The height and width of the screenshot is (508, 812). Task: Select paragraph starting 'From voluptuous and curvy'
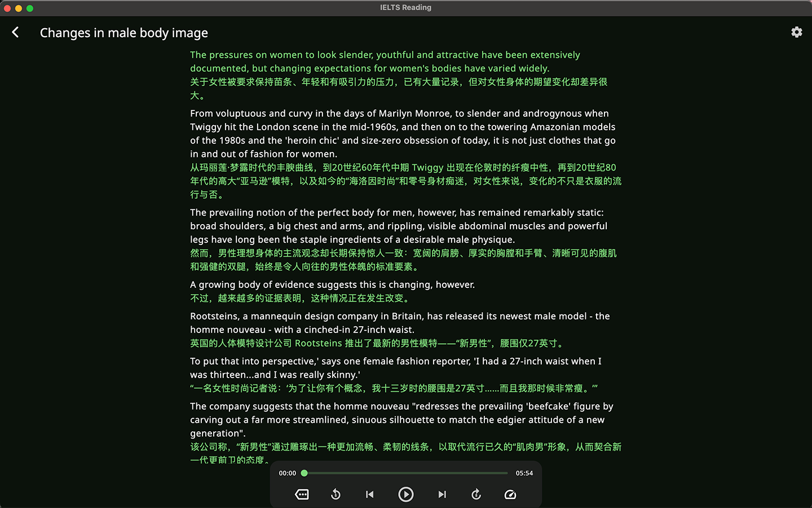coord(403,134)
